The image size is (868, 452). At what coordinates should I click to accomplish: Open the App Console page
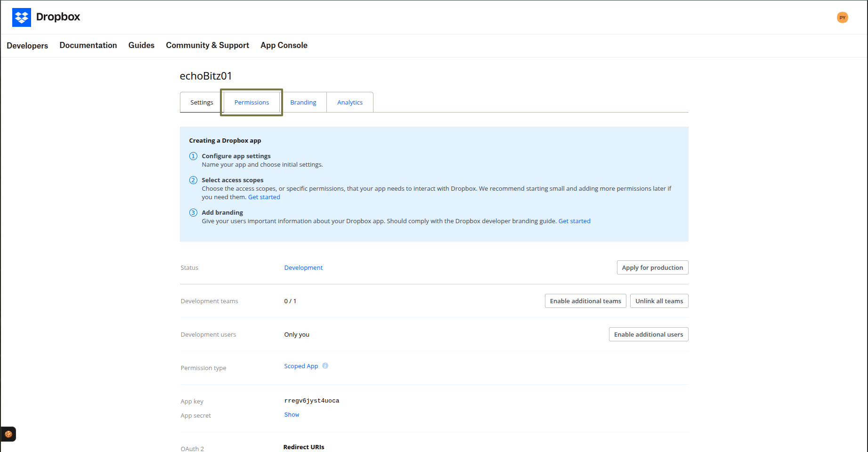284,45
